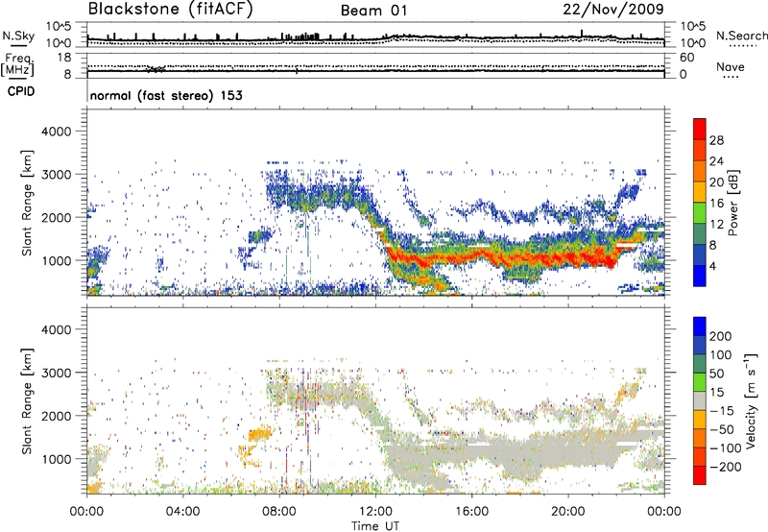The width and height of the screenshot is (768, 532).
Task: Click the blue bottom of power colorbar
Action: (700, 276)
